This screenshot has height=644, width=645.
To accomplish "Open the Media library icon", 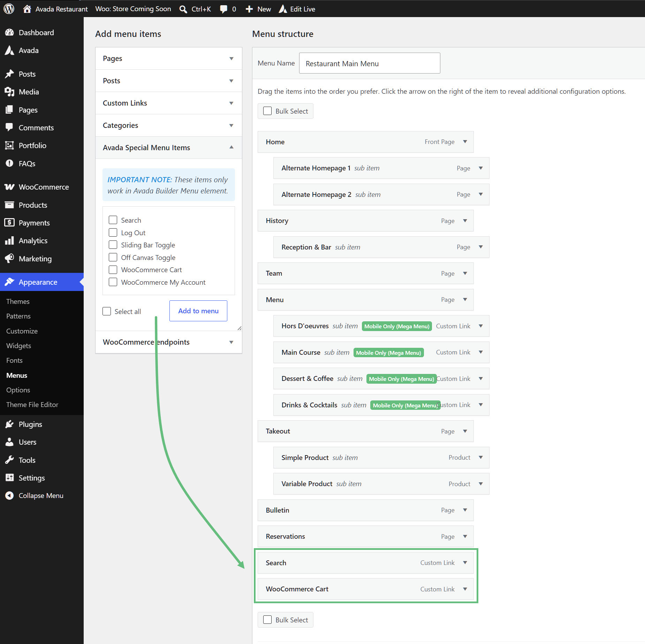I will (9, 92).
